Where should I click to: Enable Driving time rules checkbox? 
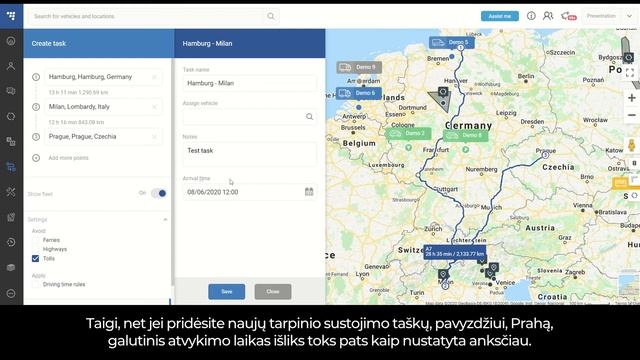[x=36, y=284]
